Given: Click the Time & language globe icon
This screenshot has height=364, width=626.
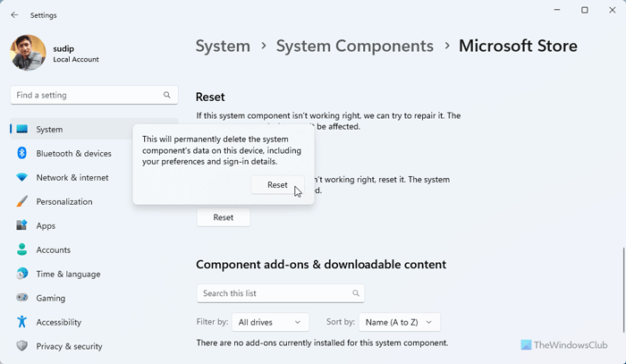Looking at the screenshot, I should click(x=22, y=275).
